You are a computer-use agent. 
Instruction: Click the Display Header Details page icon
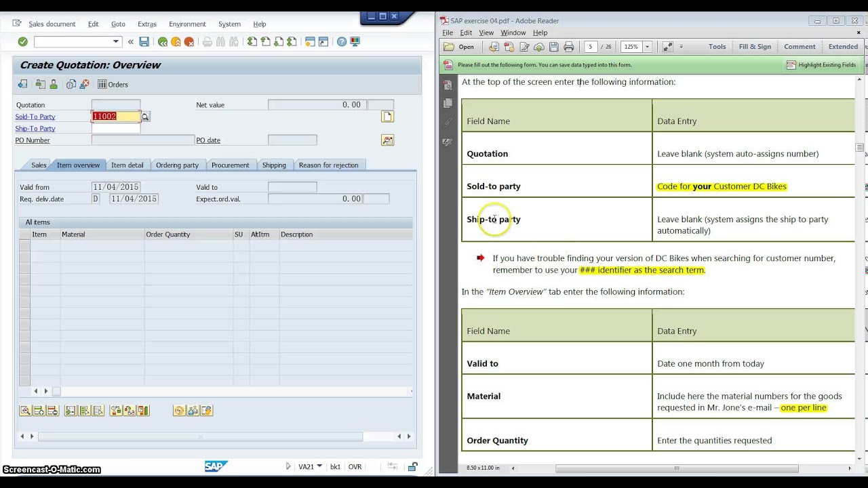click(387, 117)
